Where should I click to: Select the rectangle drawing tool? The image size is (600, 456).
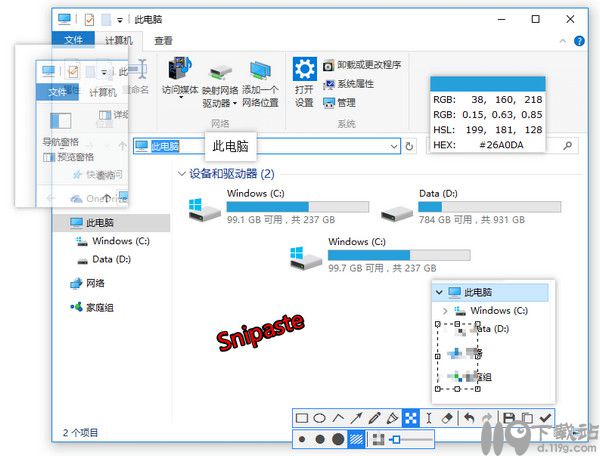tap(302, 418)
